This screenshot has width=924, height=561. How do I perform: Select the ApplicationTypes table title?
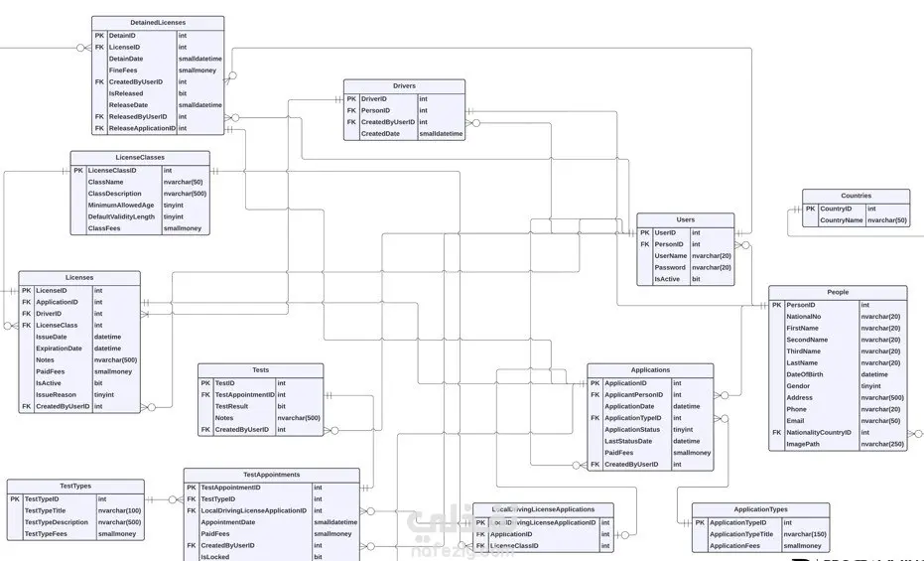click(761, 509)
